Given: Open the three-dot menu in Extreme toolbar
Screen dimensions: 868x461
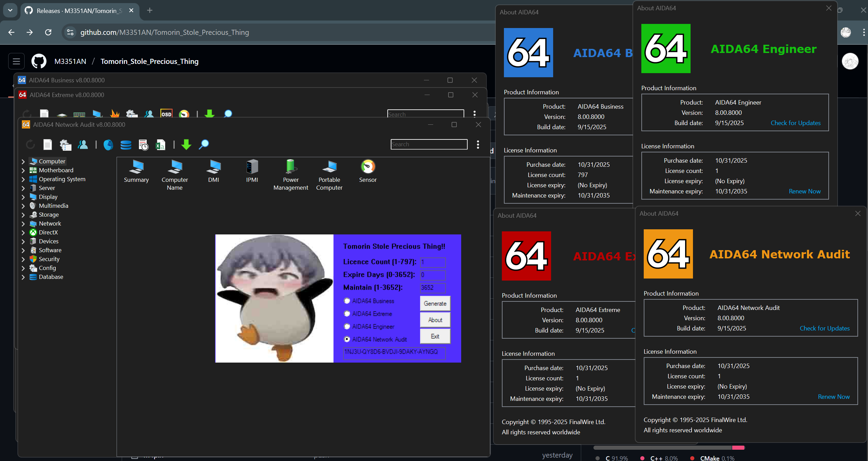Looking at the screenshot, I should coord(475,114).
